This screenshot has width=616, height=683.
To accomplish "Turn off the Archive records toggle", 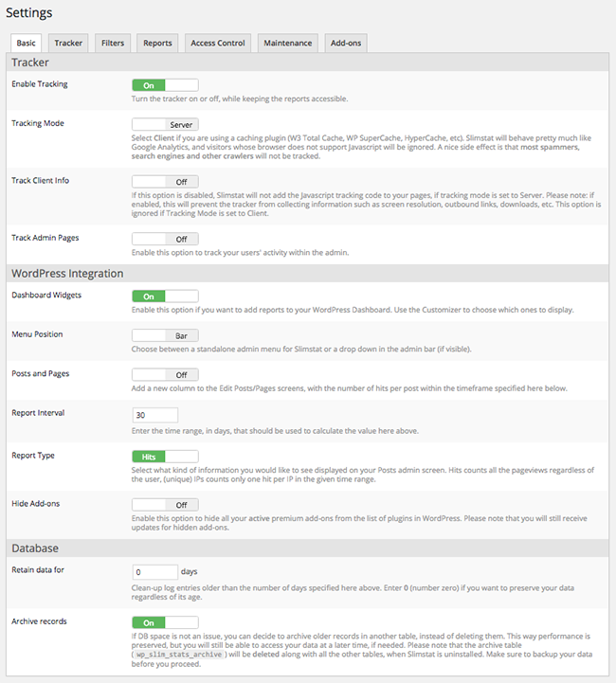I will point(165,622).
